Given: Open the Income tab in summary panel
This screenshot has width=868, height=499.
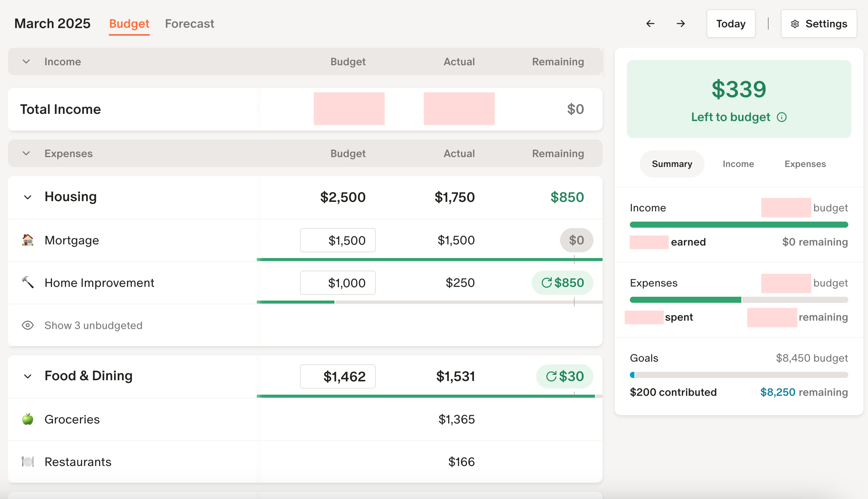Looking at the screenshot, I should point(738,164).
